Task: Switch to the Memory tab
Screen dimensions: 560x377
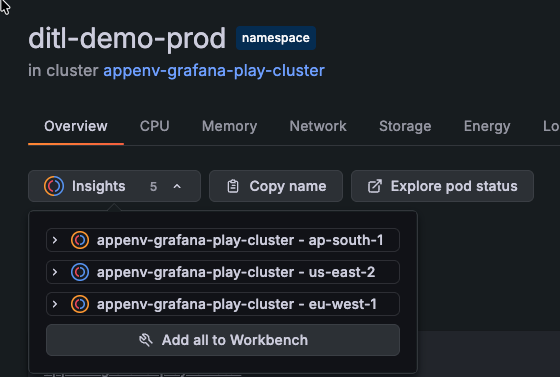Action: pyautogui.click(x=229, y=126)
